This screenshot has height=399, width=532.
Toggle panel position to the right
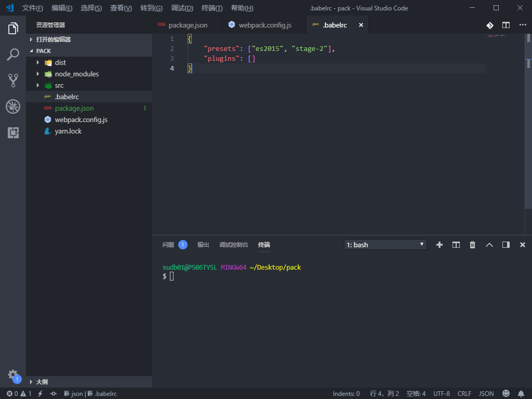click(506, 245)
